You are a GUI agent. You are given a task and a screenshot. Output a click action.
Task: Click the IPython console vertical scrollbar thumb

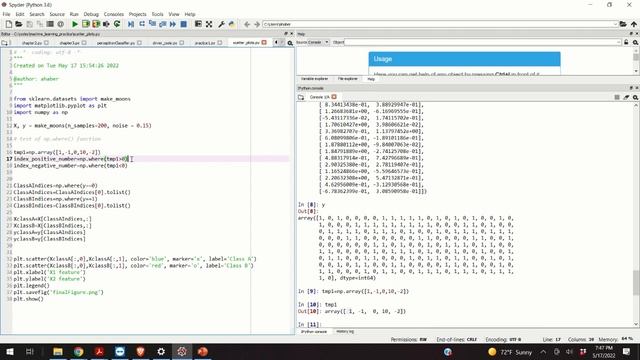tap(636, 282)
